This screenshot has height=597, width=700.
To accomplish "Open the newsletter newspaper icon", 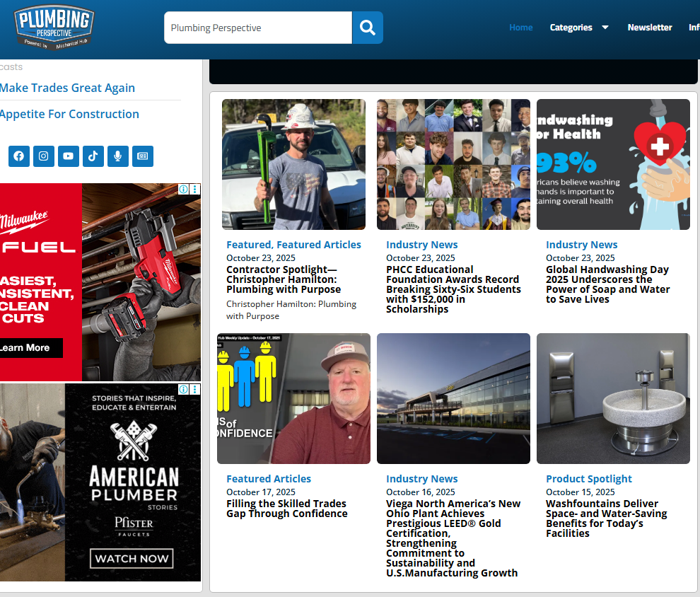I will click(143, 156).
